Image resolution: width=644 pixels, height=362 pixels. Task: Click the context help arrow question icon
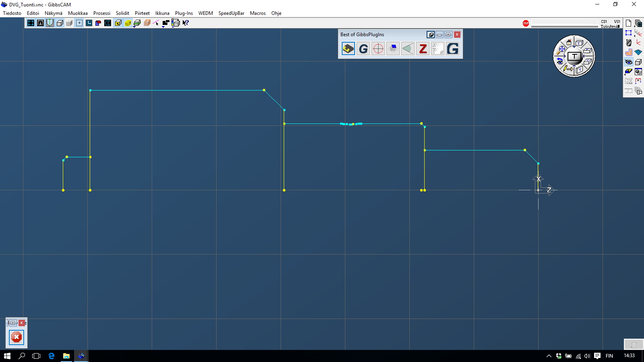(x=186, y=23)
